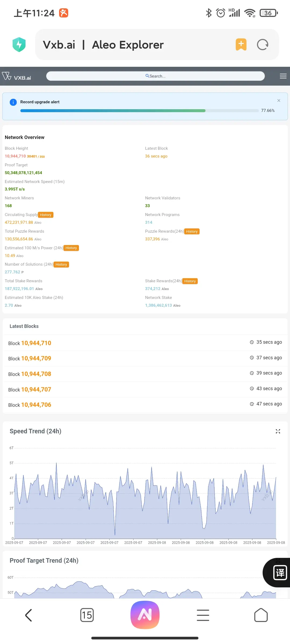
Task: Open Number of Solutions History
Action: [61, 265]
